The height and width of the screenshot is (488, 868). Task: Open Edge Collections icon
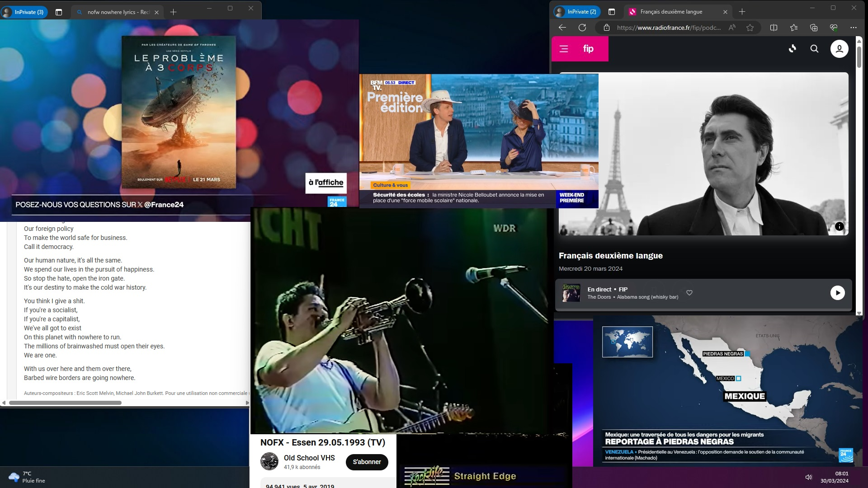(814, 28)
